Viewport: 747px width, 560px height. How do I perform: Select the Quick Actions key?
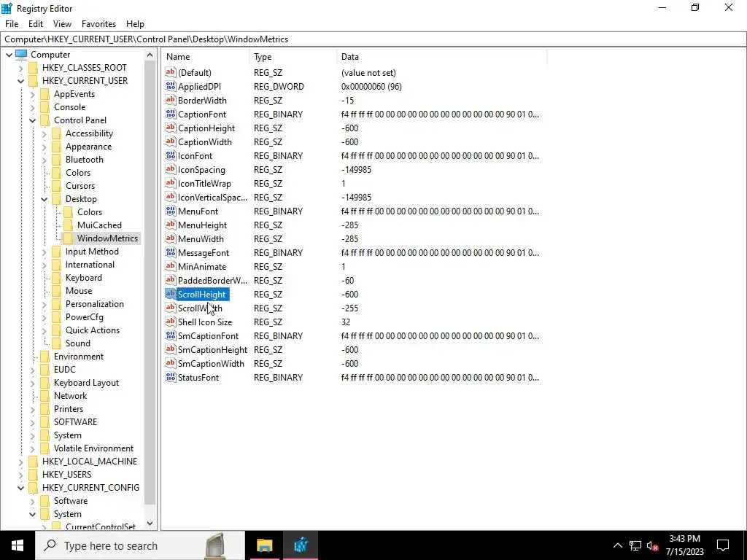click(x=93, y=330)
